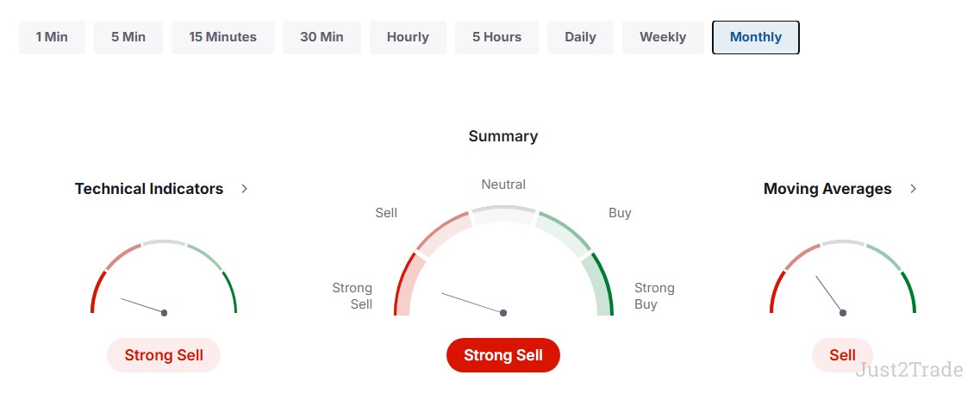Click the Technical Indicators gauge dial

point(164,277)
